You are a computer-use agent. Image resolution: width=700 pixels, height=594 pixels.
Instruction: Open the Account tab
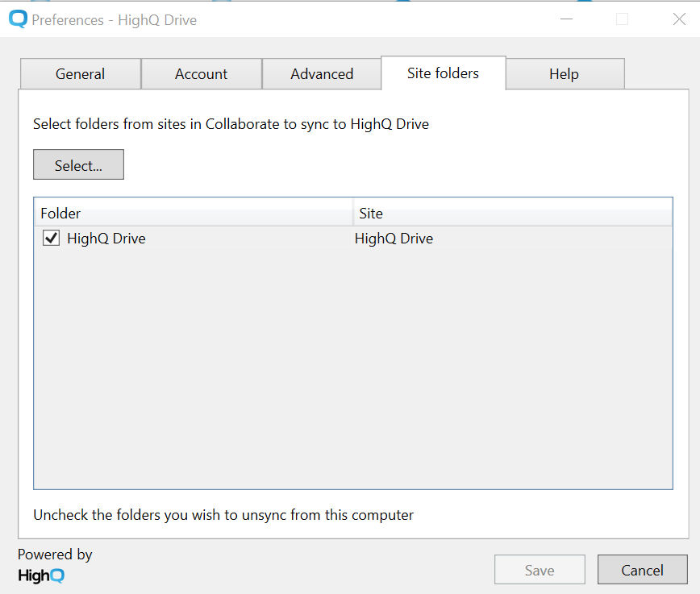[x=202, y=73]
